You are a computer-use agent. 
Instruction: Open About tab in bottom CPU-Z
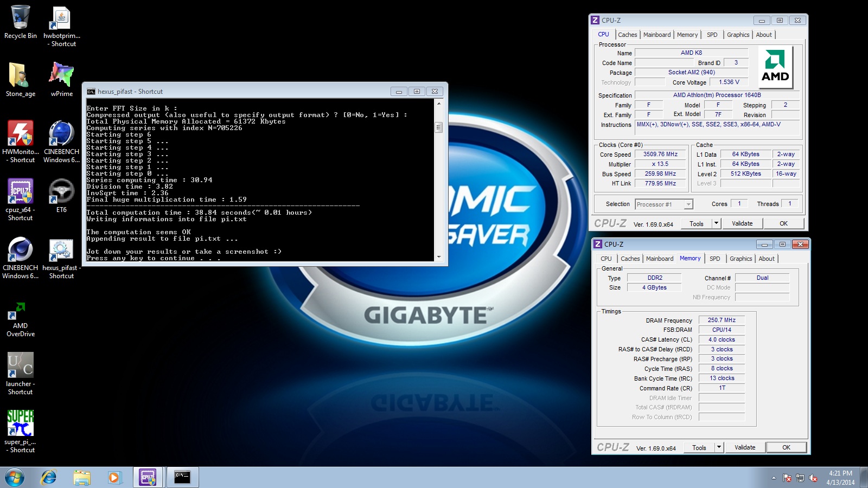(x=767, y=259)
